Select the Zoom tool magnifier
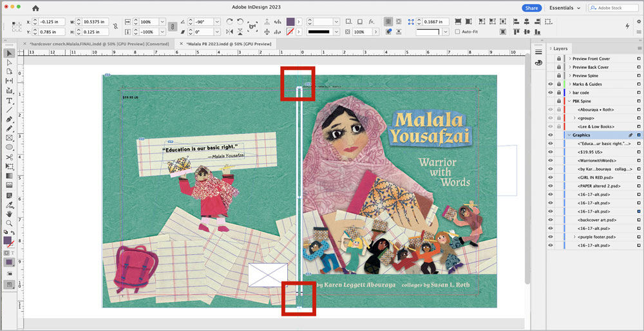 [9, 223]
